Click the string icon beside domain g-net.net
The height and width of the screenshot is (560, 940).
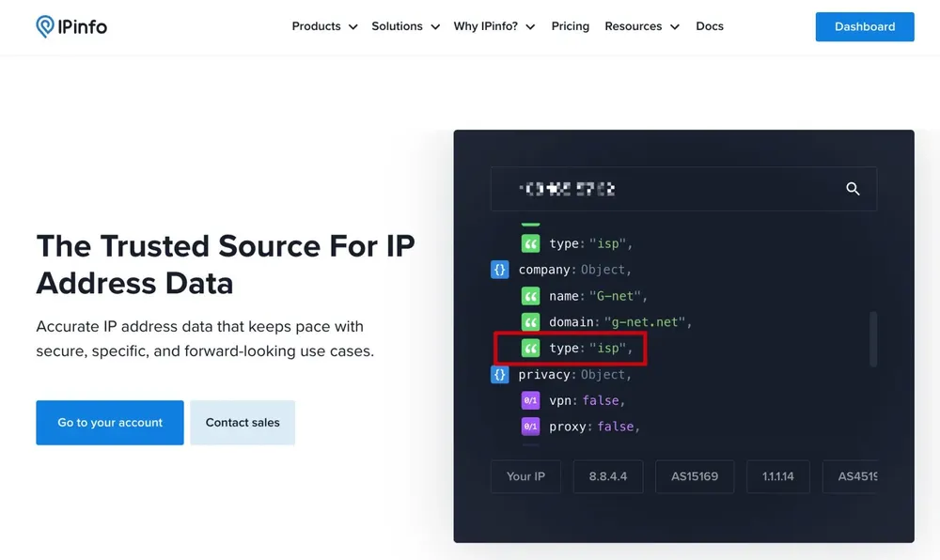[x=530, y=322]
